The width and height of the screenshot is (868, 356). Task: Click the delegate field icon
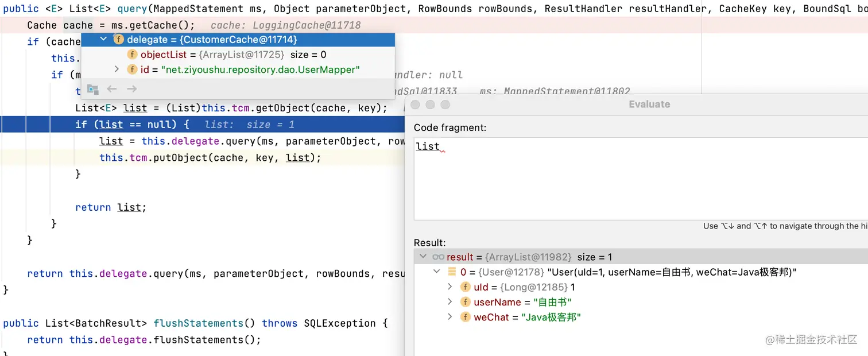[119, 40]
